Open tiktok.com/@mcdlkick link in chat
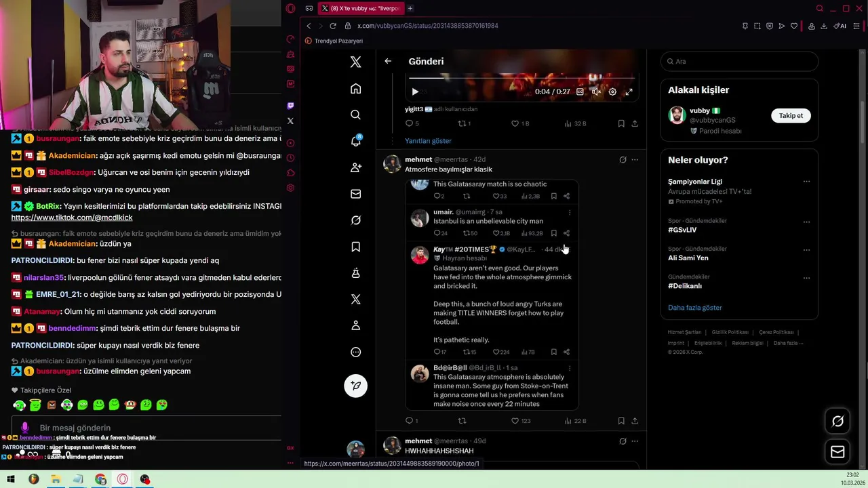Viewport: 868px width, 488px height. tap(72, 218)
